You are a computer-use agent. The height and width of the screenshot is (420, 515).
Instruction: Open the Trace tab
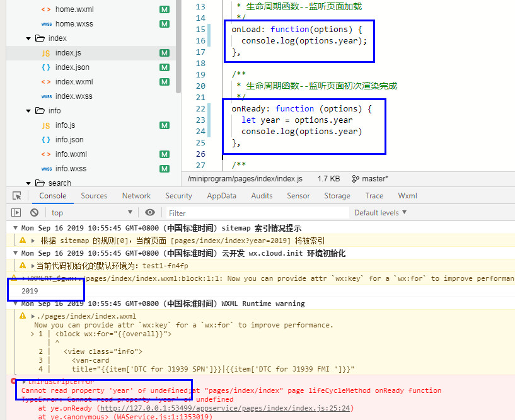pos(374,196)
